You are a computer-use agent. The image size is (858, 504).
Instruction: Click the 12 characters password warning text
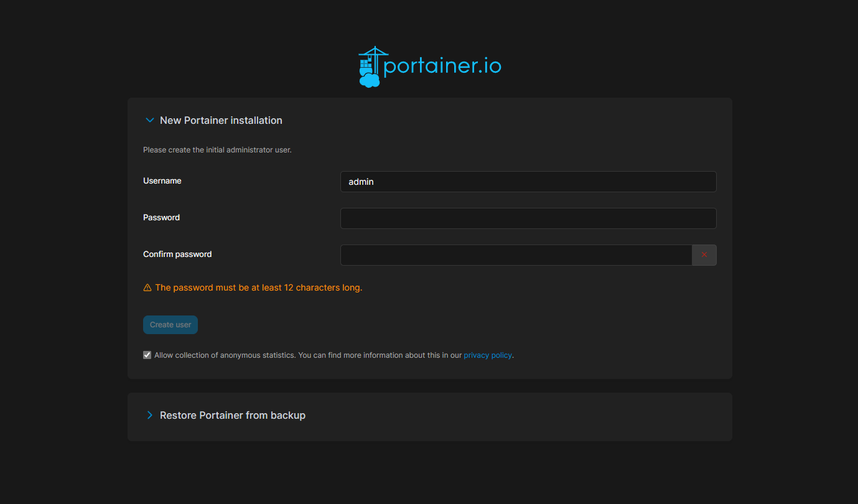[x=258, y=287]
